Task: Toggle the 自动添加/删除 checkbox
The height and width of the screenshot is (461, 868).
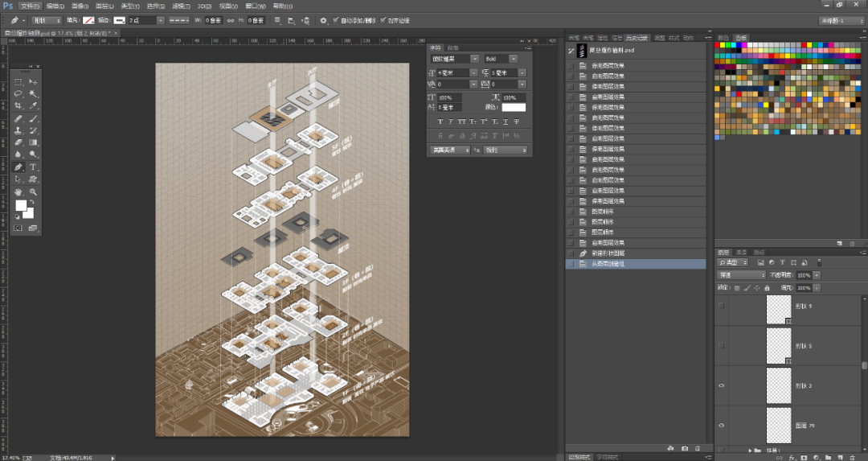Action: [x=335, y=20]
